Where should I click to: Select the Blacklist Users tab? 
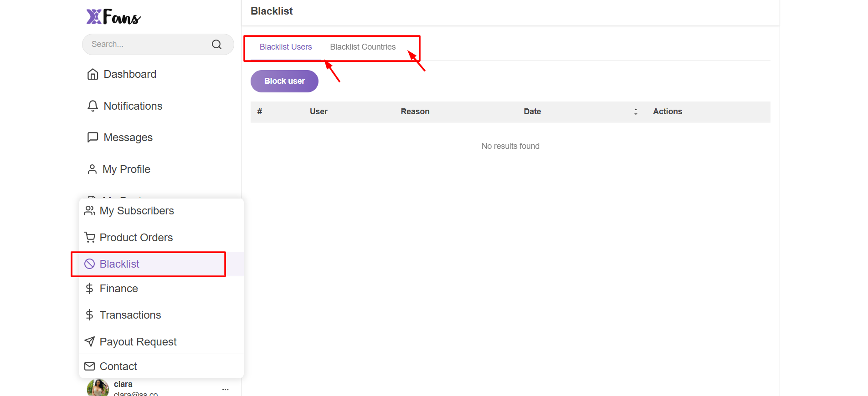click(286, 47)
